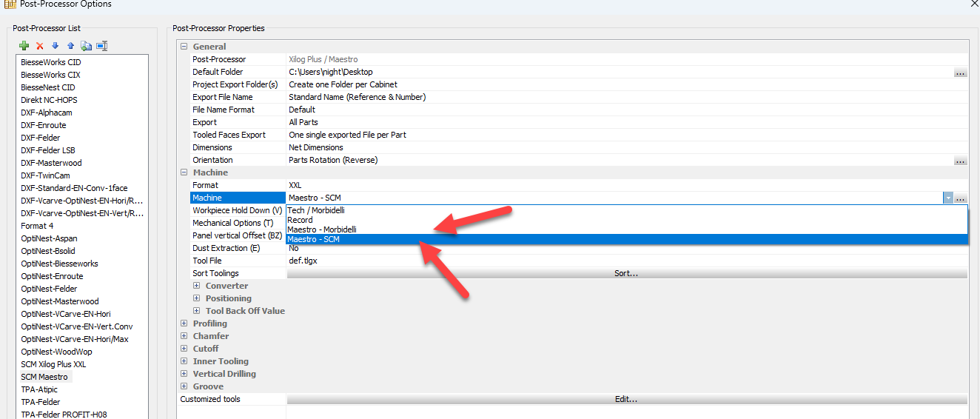Choose highlighted Maestro - SCM option
Image resolution: width=980 pixels, height=419 pixels.
click(x=626, y=239)
